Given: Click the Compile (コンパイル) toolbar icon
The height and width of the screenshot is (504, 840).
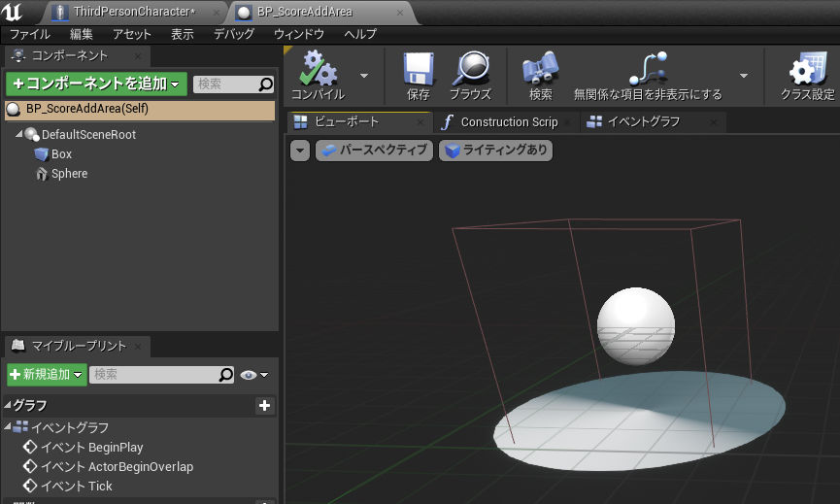Looking at the screenshot, I should point(319,76).
